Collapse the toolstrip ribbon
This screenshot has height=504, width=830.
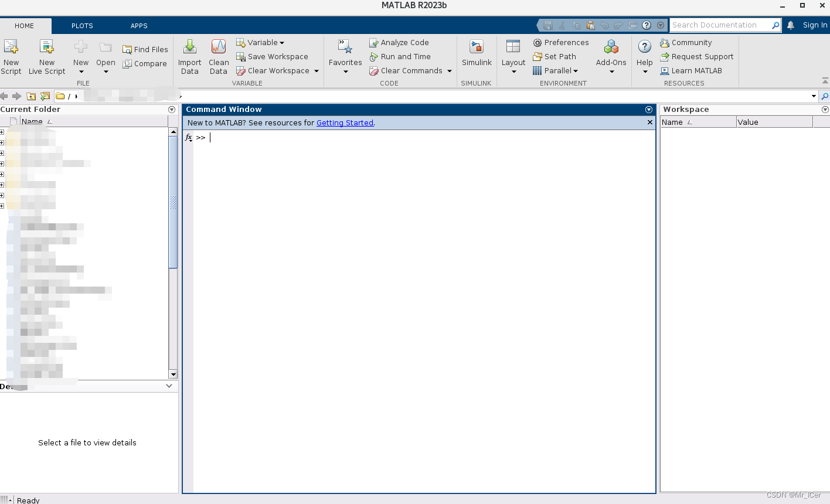click(825, 80)
